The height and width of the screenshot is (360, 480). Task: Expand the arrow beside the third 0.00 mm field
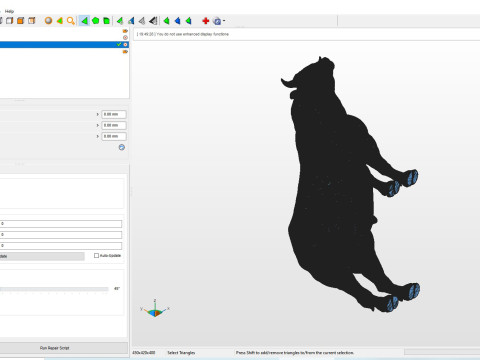98,136
